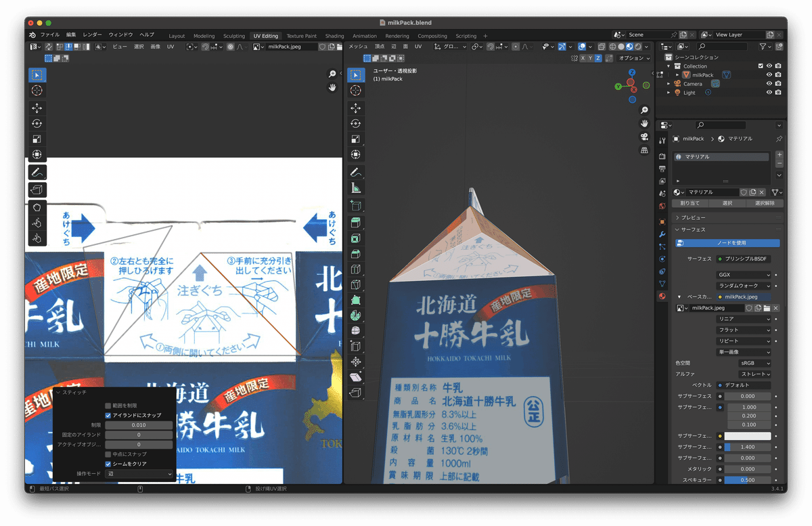Select the Inset Faces tool in 3D viewport
Viewport: 812px width, 526px height.
[356, 238]
